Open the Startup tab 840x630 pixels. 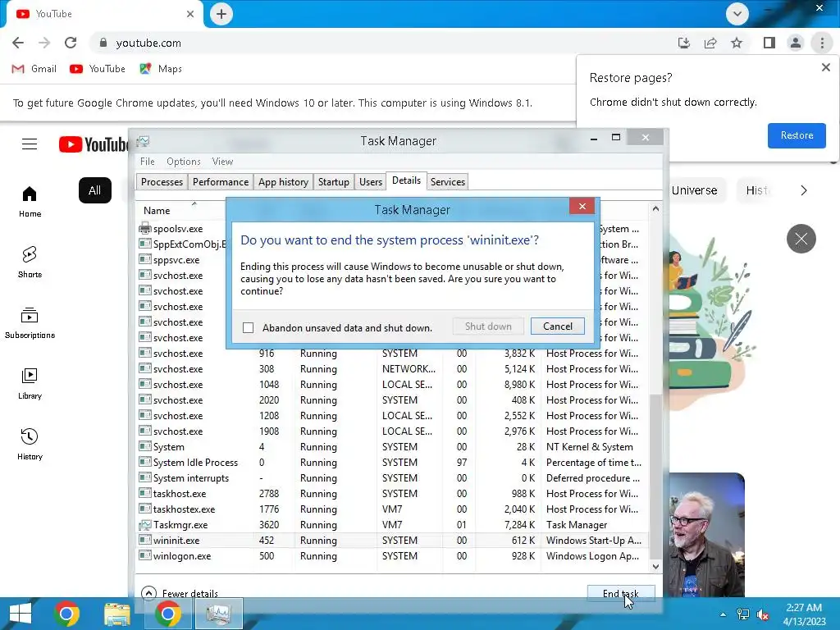[333, 181]
